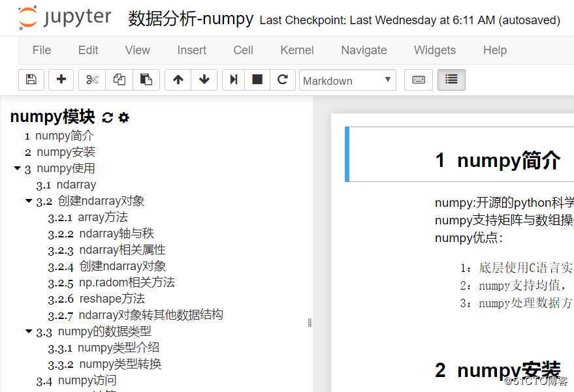Move selected cell up
Image resolution: width=574 pixels, height=392 pixels.
(178, 80)
